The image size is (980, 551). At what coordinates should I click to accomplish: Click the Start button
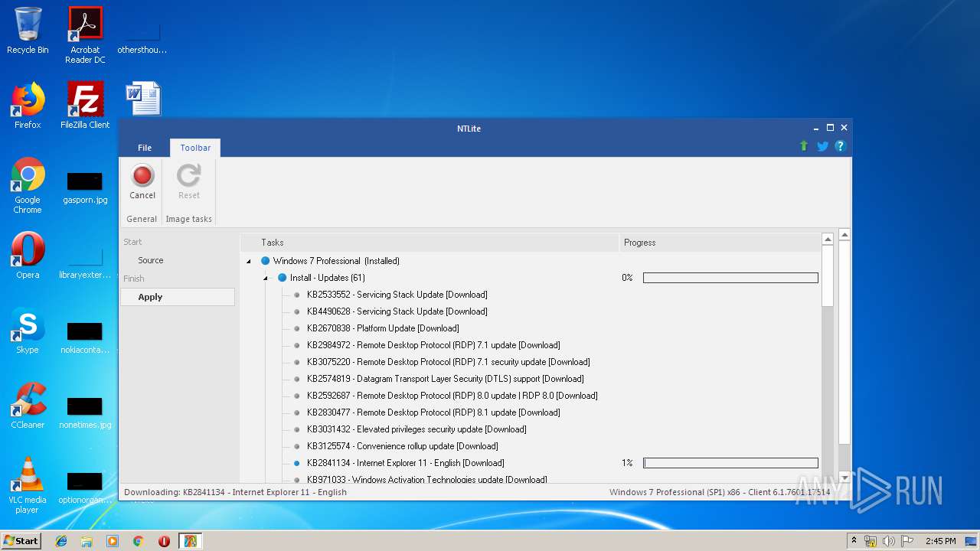21,541
